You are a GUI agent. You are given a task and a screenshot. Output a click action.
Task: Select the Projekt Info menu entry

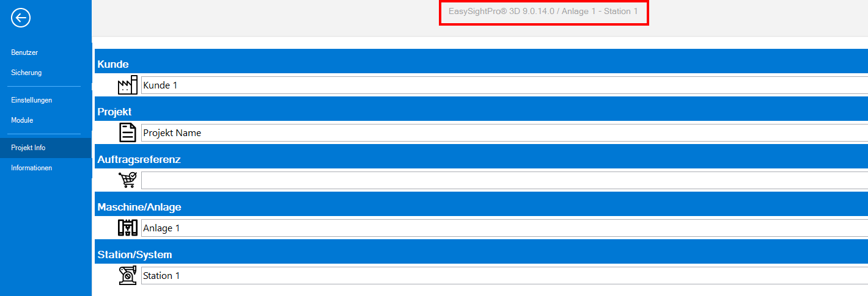(x=28, y=148)
